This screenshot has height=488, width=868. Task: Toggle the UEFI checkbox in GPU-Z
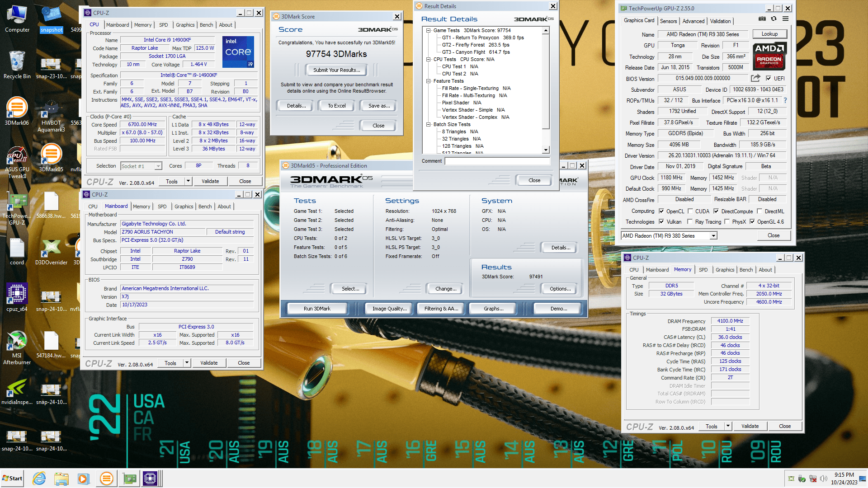(768, 78)
